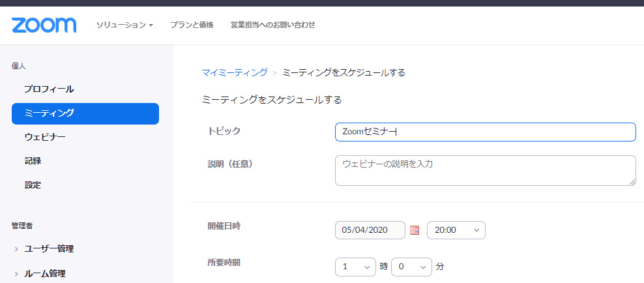Screen dimensions: 644x283
Task: Open the 20:00 start time dropdown
Action: [456, 230]
